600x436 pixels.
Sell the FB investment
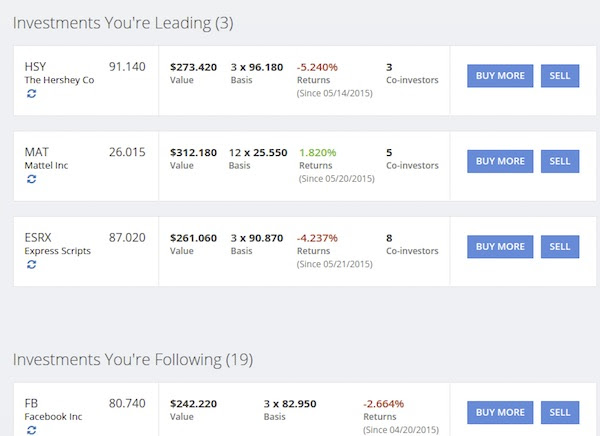tap(560, 412)
